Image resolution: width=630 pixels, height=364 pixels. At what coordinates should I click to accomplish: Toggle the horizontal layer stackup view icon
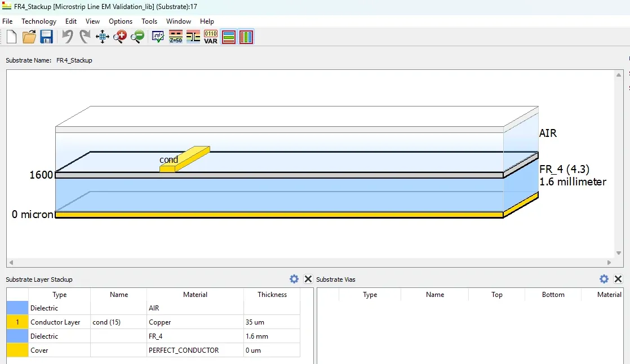(x=229, y=37)
